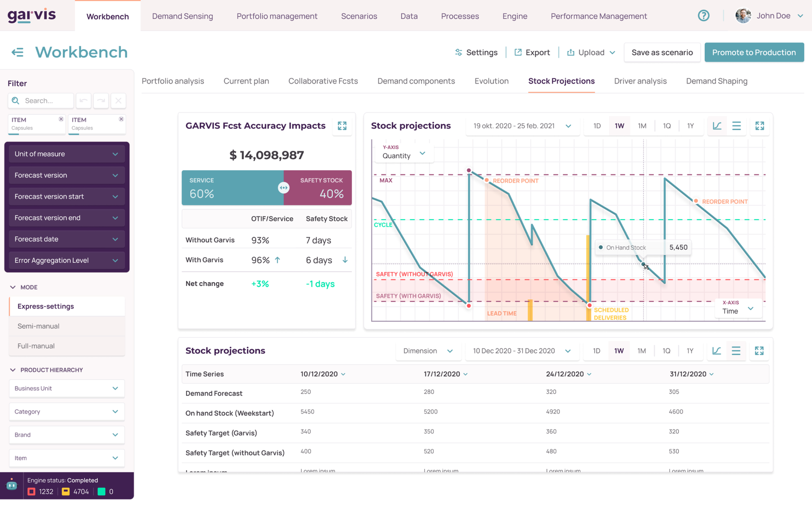812x508 pixels.
Task: Click the Service/Safety Stock slider handle
Action: tap(283, 188)
